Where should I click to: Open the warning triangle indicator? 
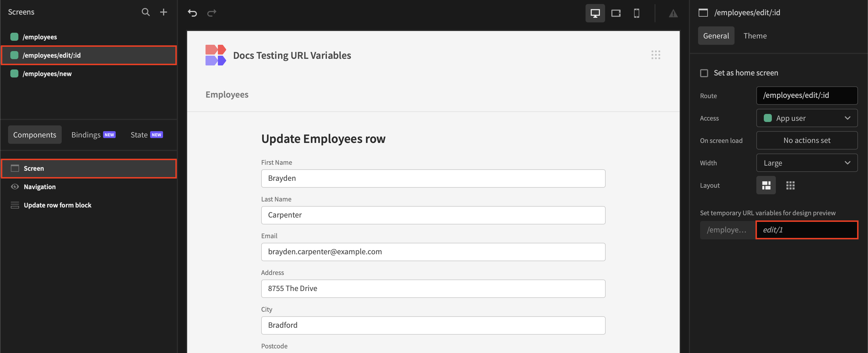click(x=673, y=13)
